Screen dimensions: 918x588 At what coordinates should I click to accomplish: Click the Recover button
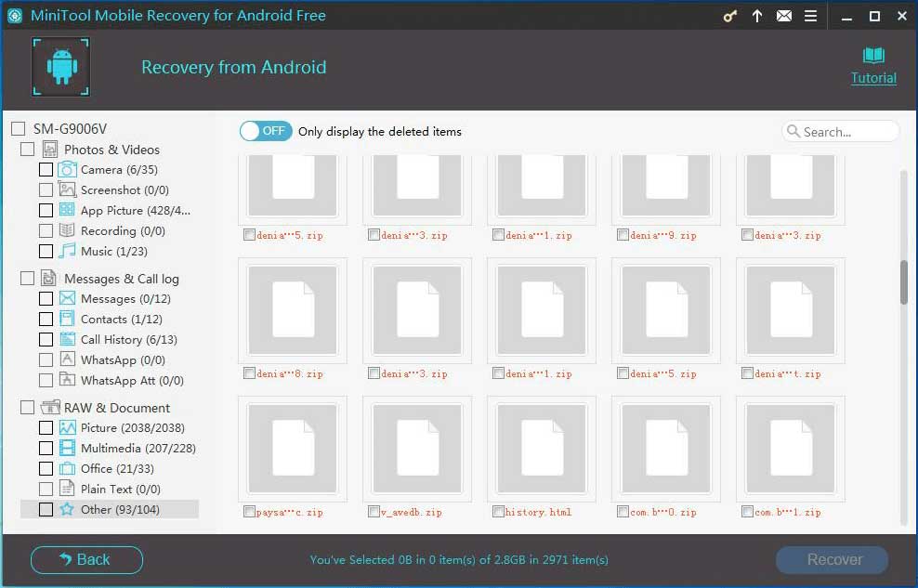pos(832,560)
